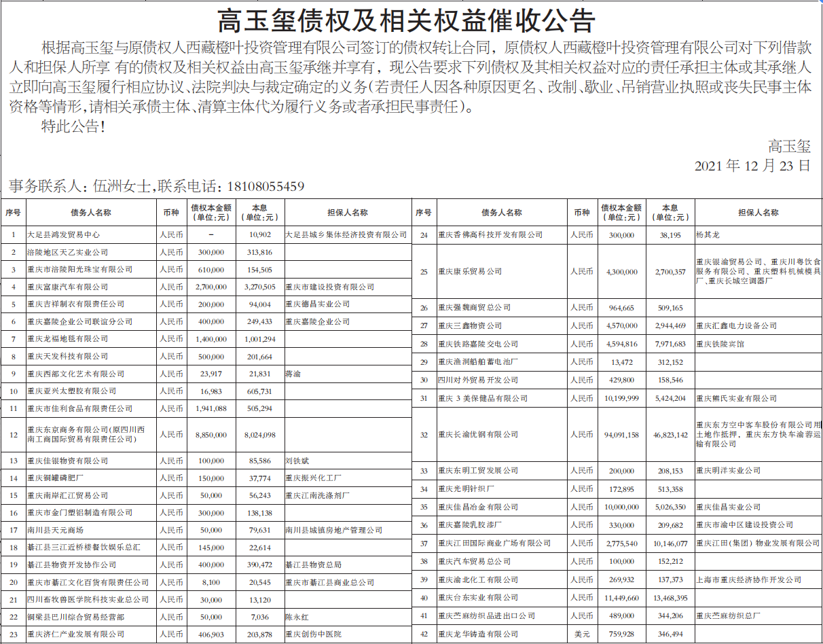Viewport: 823px width, 644px height.
Task: Click the line 特此公告！
Action: (74, 126)
